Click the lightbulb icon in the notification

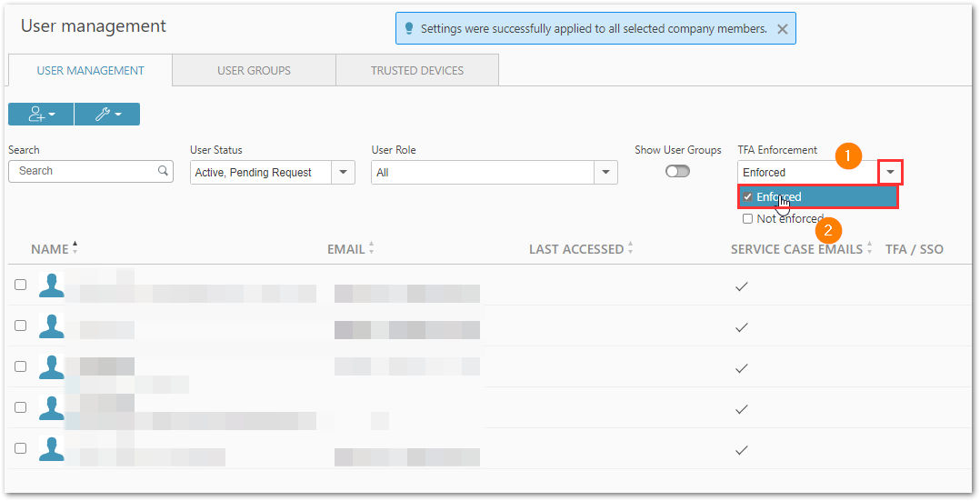[x=409, y=29]
